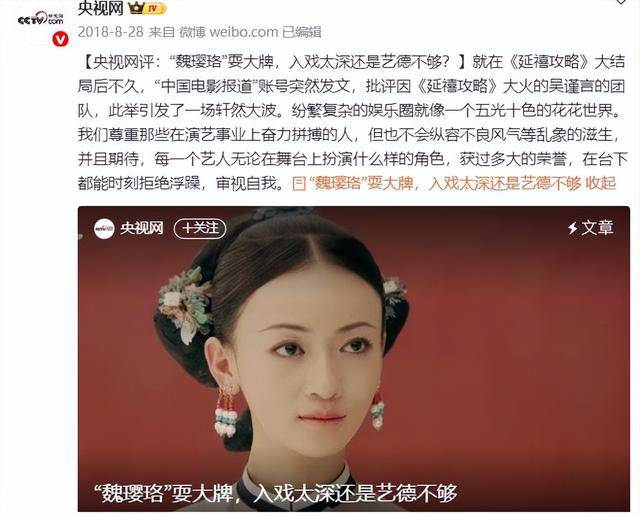Click the 文章 label on the card
This screenshot has width=640, height=515.
coord(597,228)
